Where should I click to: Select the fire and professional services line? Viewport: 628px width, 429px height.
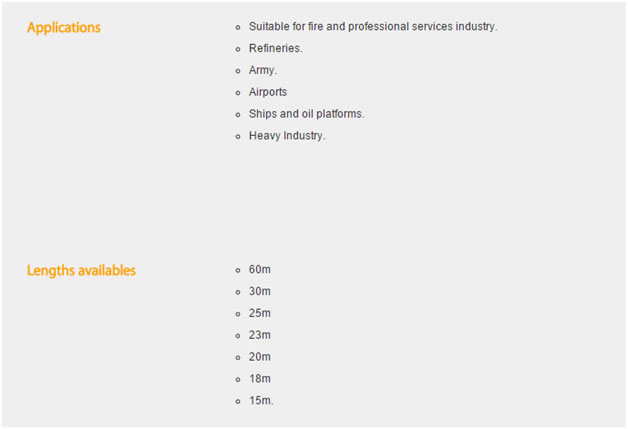[372, 26]
